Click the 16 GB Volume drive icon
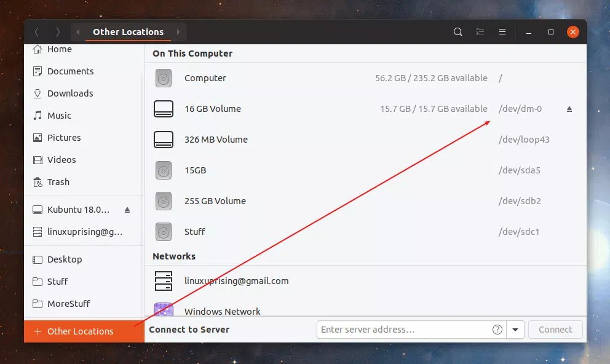The height and width of the screenshot is (364, 610). tap(164, 109)
